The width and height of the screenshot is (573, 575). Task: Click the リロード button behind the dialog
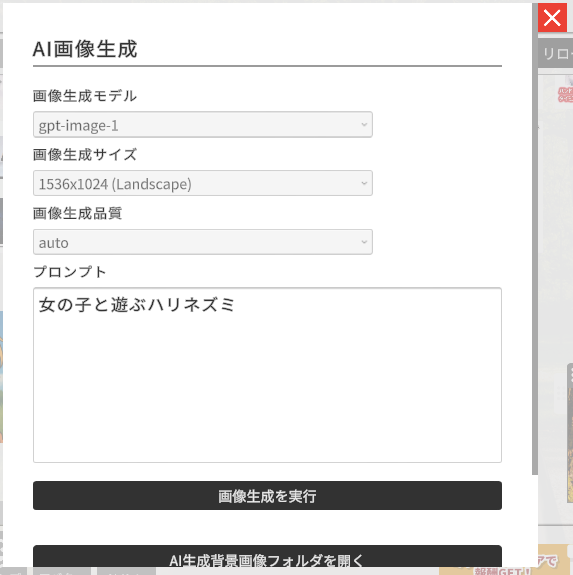click(x=555, y=54)
